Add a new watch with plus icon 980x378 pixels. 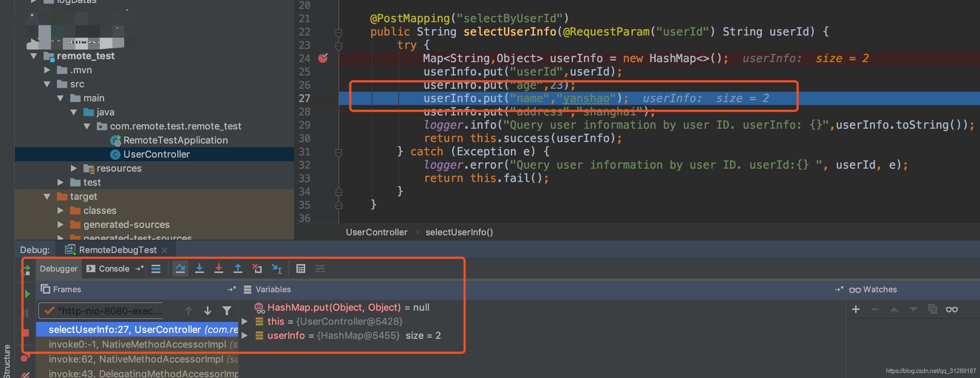click(856, 309)
